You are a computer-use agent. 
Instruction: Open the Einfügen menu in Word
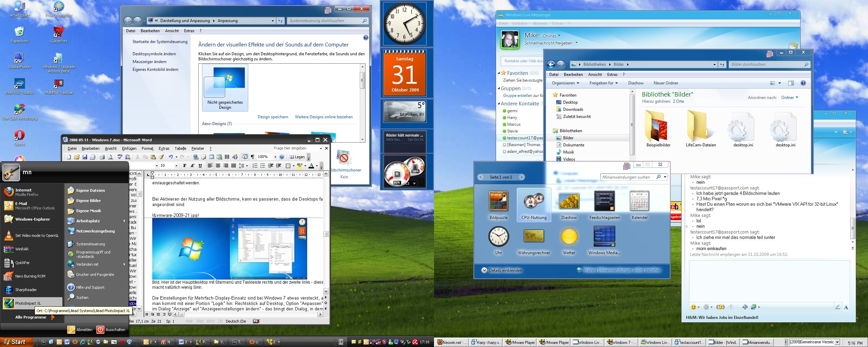pos(129,148)
